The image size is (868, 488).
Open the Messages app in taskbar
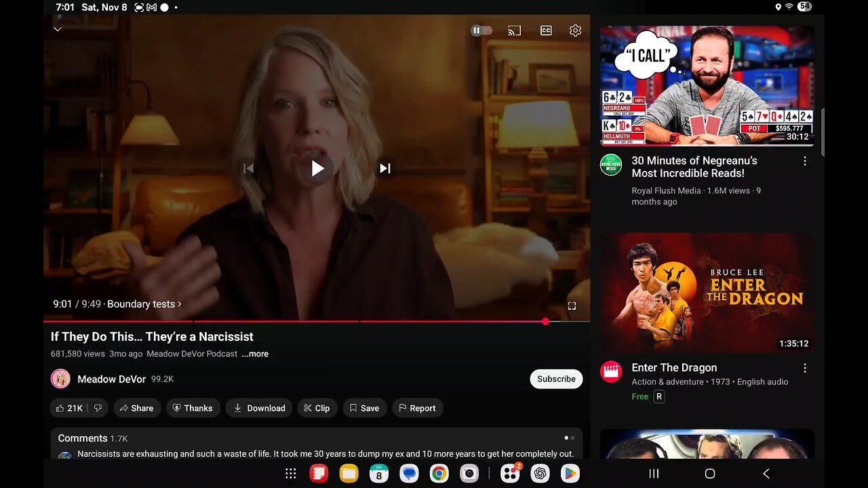409,474
